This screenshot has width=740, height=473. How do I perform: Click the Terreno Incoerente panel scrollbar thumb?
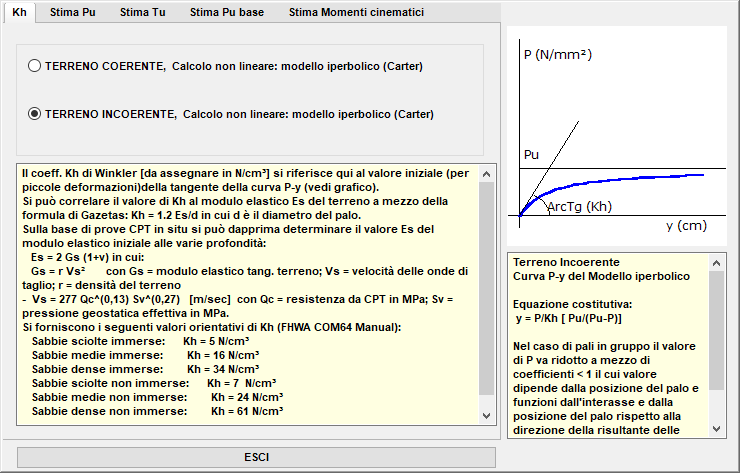(716, 330)
